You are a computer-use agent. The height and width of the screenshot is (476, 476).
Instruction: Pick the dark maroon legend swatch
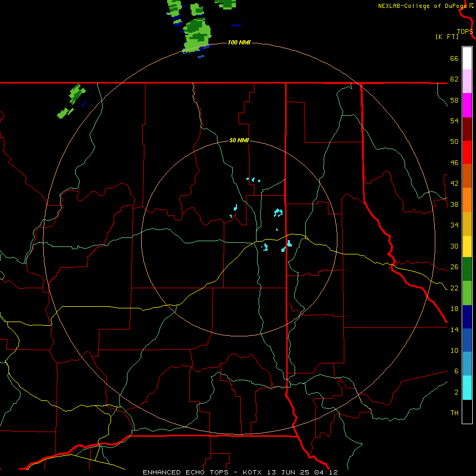(x=467, y=129)
